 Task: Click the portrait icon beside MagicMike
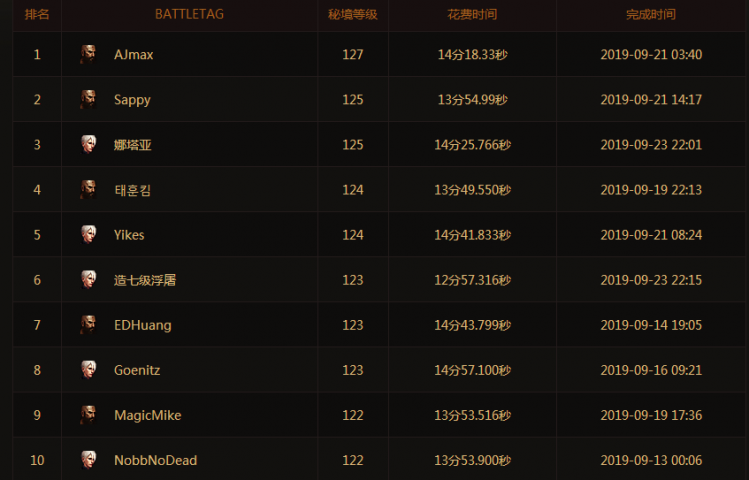click(x=88, y=414)
